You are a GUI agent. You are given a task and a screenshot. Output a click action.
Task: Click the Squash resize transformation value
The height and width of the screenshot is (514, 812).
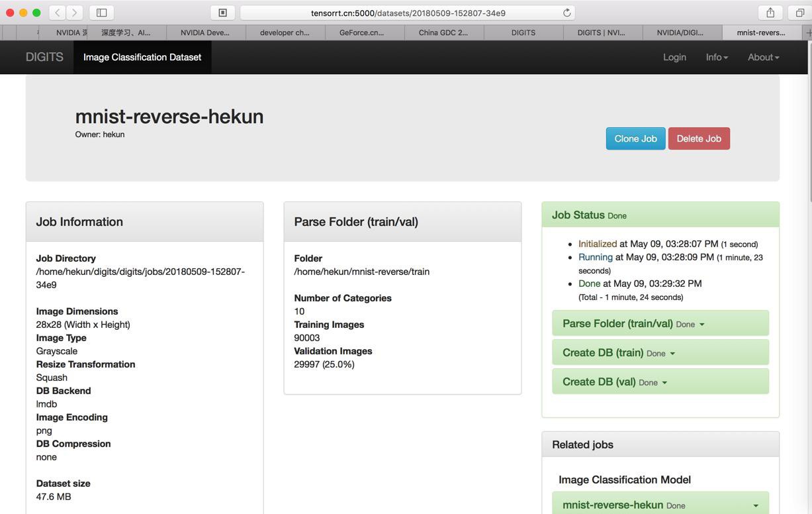tap(52, 378)
